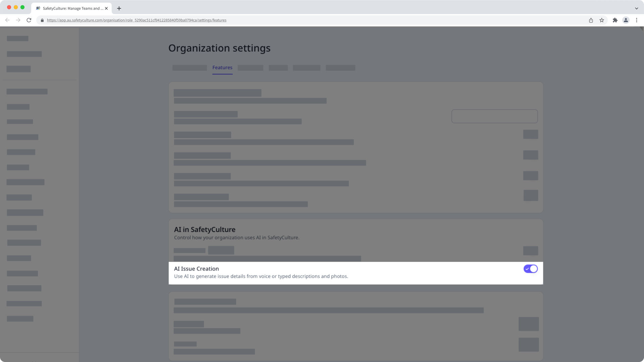
Task: Click the Organization settings heading
Action: 219,48
